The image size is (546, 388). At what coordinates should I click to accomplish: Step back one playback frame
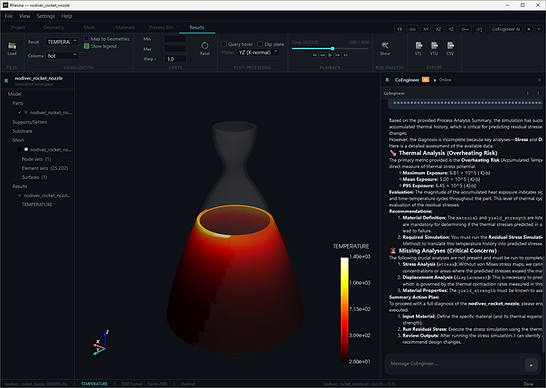[x=322, y=55]
